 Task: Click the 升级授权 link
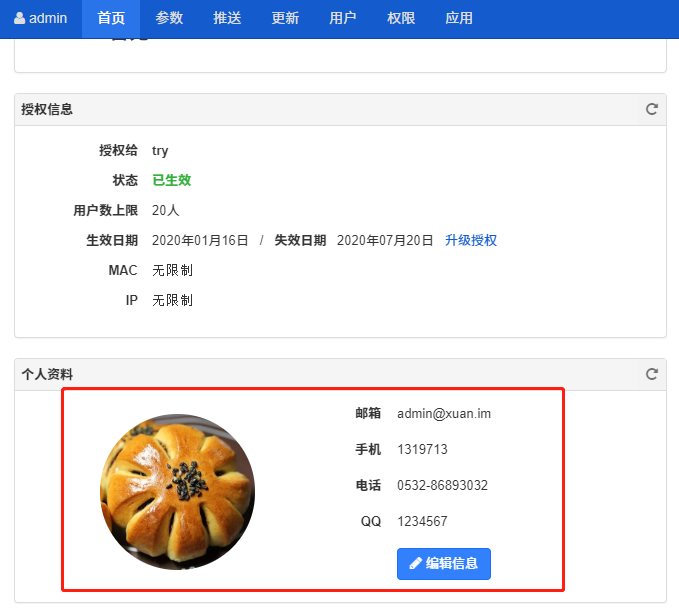point(471,240)
